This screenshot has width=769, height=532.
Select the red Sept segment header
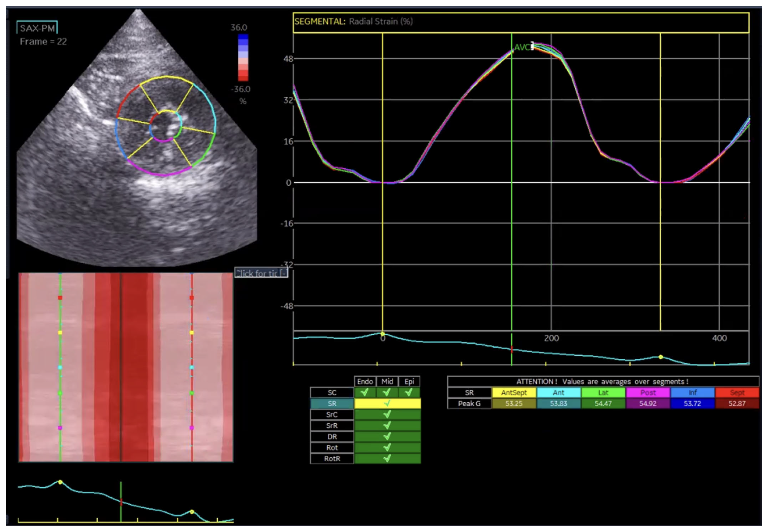737,392
